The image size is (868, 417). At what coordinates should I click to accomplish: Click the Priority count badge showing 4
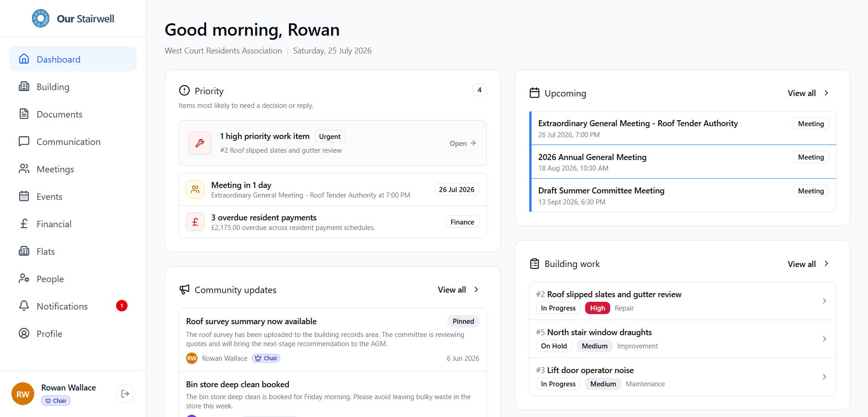479,90
